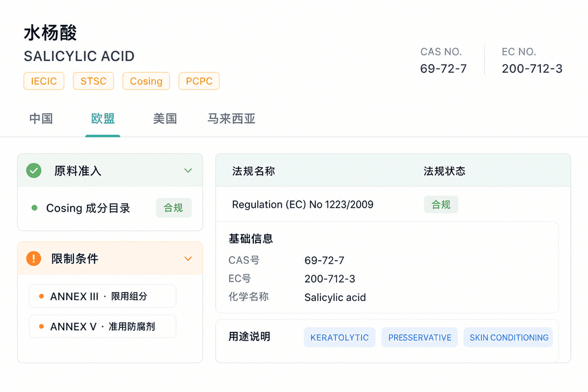588x392 pixels.
Task: Switch to the 中国 tab
Action: [x=41, y=119]
